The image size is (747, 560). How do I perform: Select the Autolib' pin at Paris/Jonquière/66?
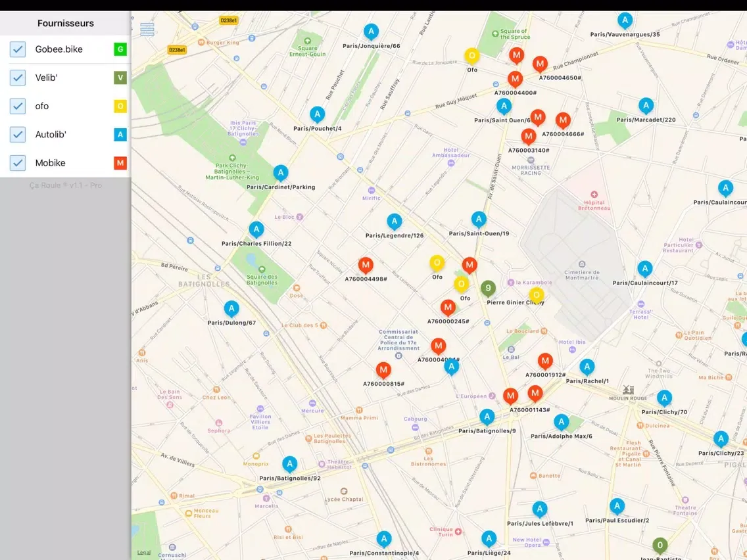372,32
